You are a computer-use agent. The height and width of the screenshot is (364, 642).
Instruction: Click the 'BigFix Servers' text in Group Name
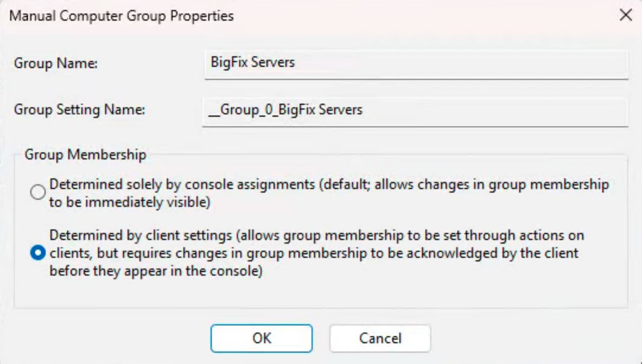pyautogui.click(x=252, y=63)
